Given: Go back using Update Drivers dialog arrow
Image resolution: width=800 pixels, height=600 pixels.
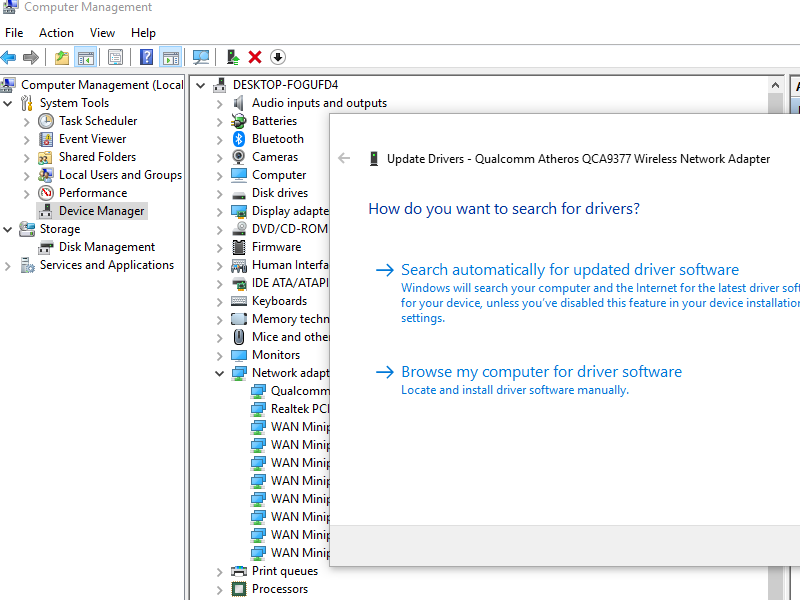Looking at the screenshot, I should (x=344, y=158).
